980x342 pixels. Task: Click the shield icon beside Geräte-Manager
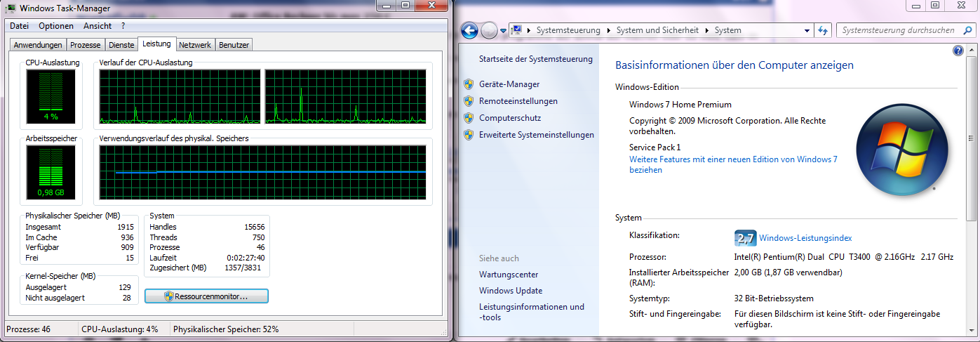pos(469,84)
